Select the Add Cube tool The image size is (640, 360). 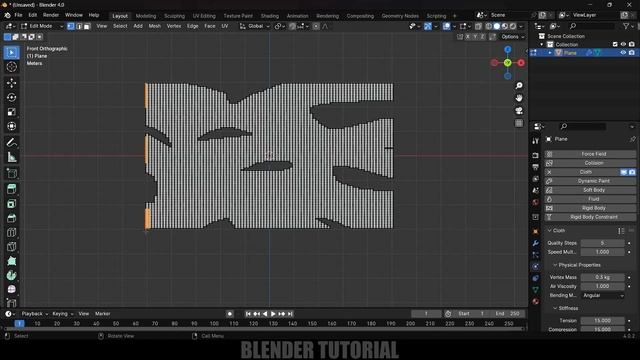(x=11, y=173)
